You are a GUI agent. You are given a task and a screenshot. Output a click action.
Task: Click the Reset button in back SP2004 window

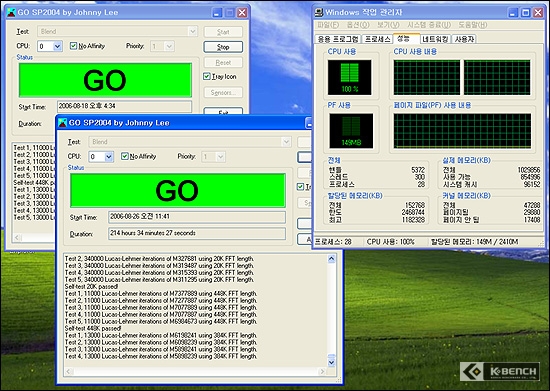pos(223,62)
